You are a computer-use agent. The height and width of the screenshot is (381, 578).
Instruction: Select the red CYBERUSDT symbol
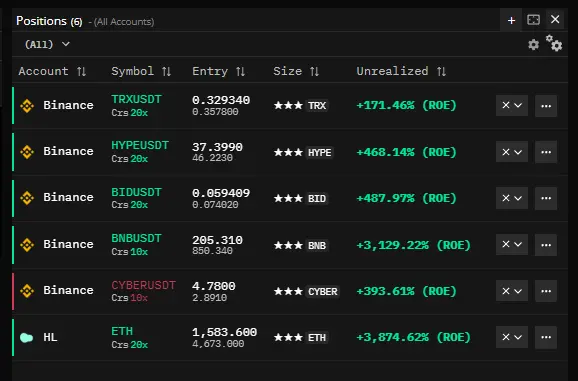144,285
